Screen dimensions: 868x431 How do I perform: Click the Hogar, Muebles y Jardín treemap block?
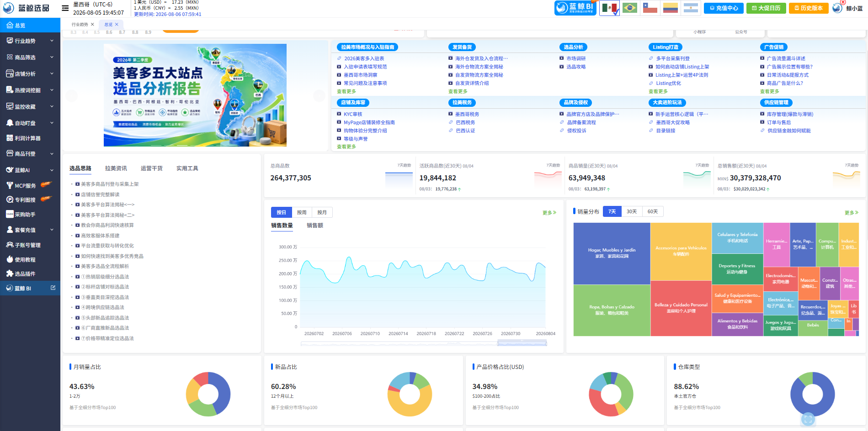(x=612, y=253)
